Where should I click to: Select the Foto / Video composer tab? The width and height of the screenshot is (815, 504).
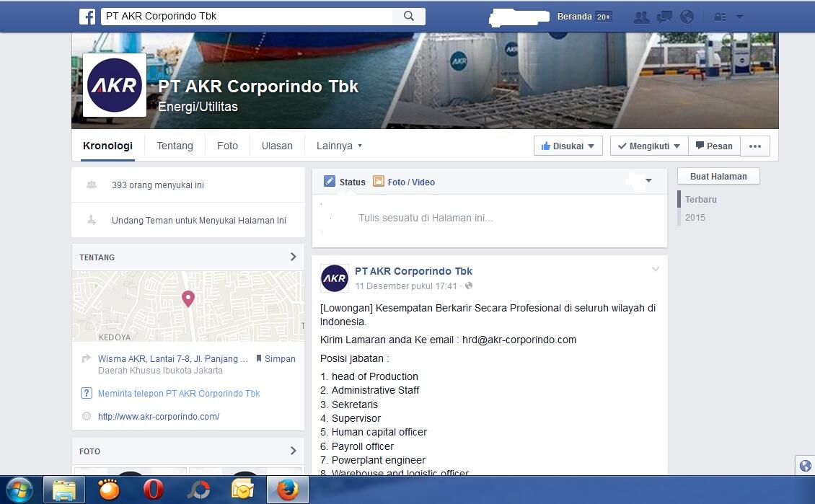(x=404, y=182)
